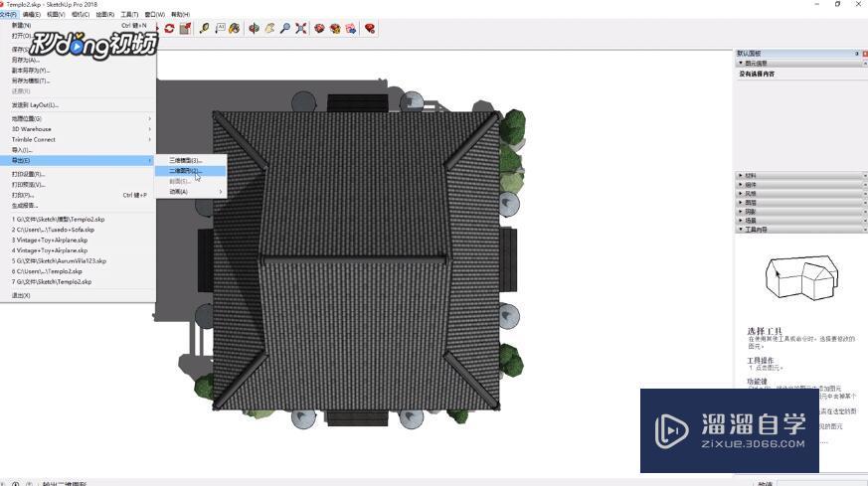Open the Trimble Connect submenu
Screen dimensions: 868x486
[x=79, y=139]
